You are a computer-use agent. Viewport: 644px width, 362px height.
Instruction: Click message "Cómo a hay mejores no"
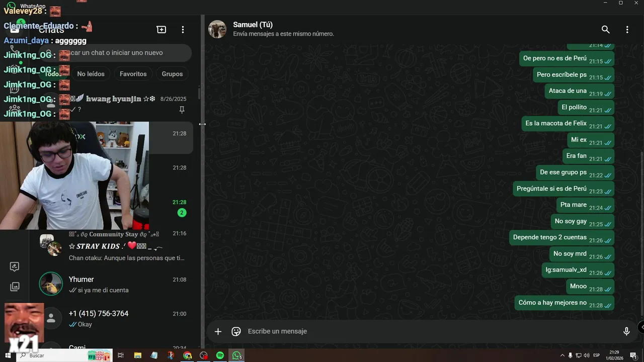[x=565, y=303]
